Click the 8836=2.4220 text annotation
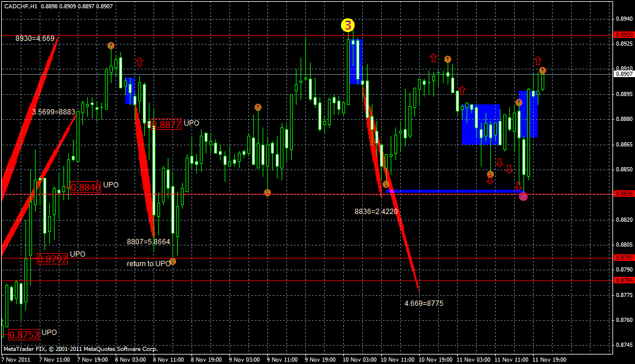The image size is (635, 364). tap(375, 210)
